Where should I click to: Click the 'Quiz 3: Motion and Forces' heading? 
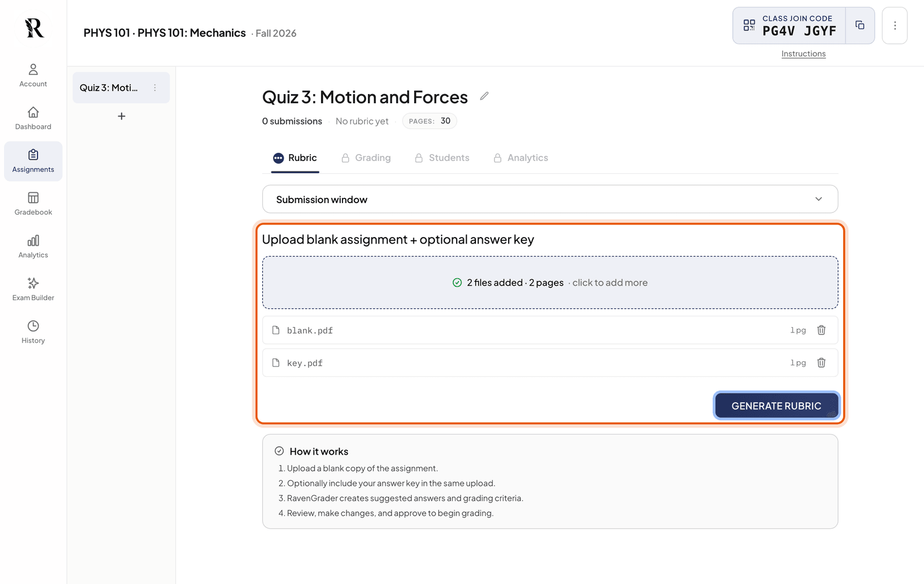pos(365,97)
